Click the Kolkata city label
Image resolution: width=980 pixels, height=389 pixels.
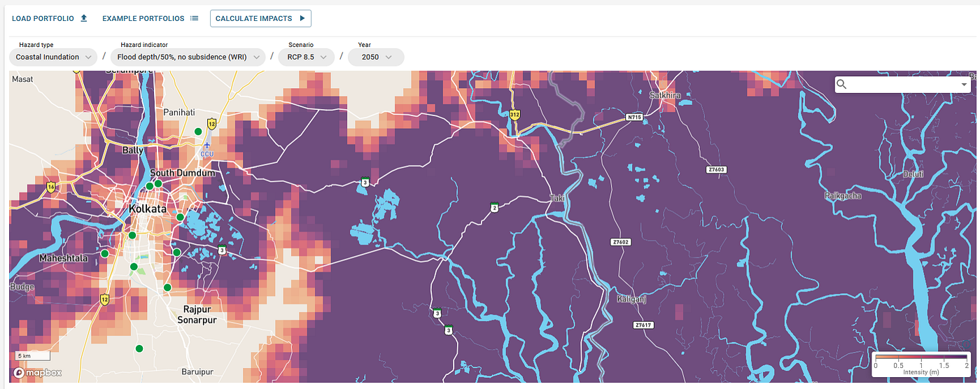(x=148, y=209)
